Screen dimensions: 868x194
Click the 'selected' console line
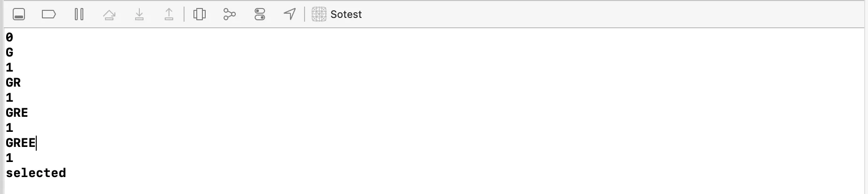click(36, 173)
